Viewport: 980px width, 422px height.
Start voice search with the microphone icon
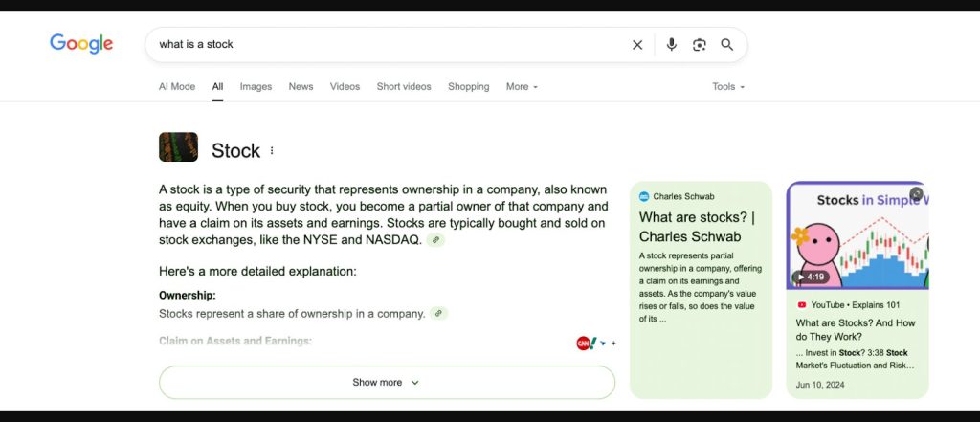coord(672,45)
